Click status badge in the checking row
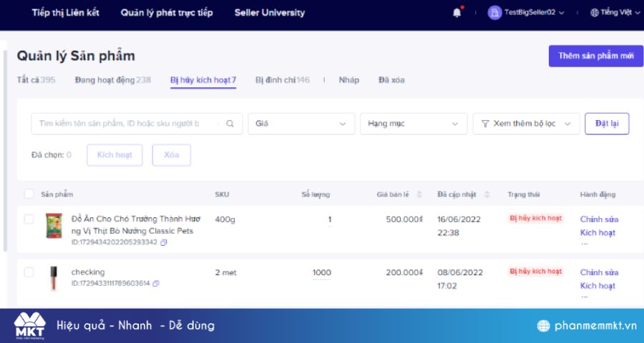 click(535, 272)
